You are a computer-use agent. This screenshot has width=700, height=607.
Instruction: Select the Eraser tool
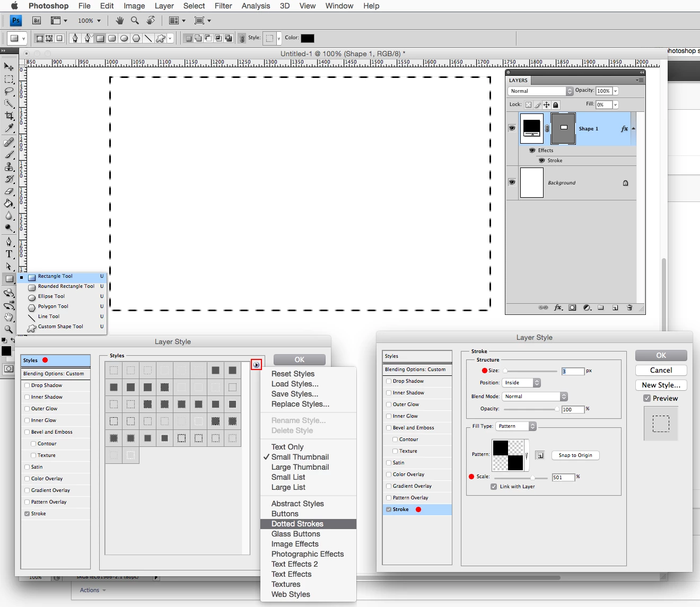pos(9,191)
